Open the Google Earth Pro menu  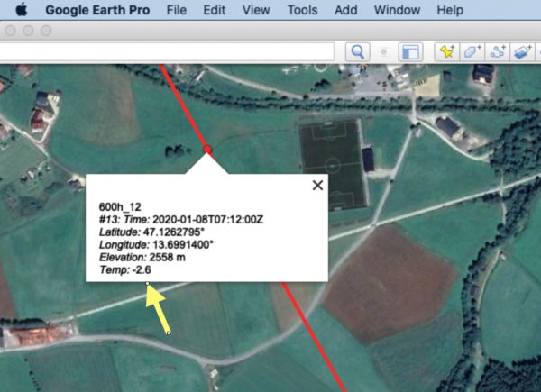[97, 10]
